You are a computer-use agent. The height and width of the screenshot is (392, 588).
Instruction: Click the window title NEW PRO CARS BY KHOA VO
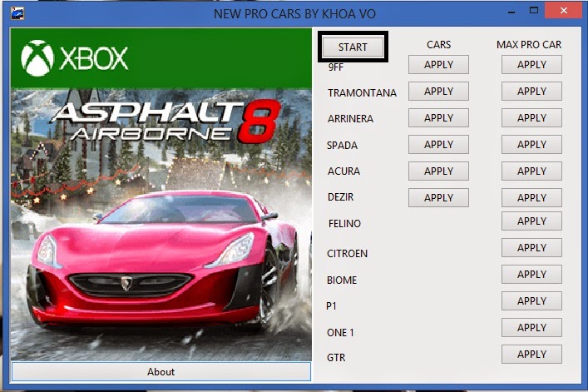tap(294, 14)
